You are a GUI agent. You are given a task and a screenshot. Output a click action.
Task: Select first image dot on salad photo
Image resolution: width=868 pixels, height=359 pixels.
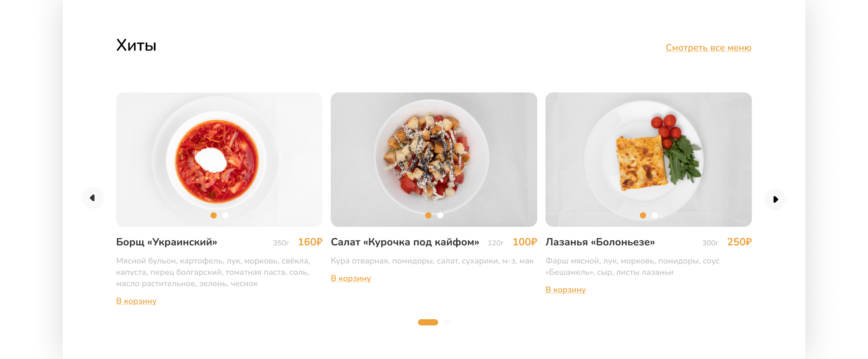428,215
